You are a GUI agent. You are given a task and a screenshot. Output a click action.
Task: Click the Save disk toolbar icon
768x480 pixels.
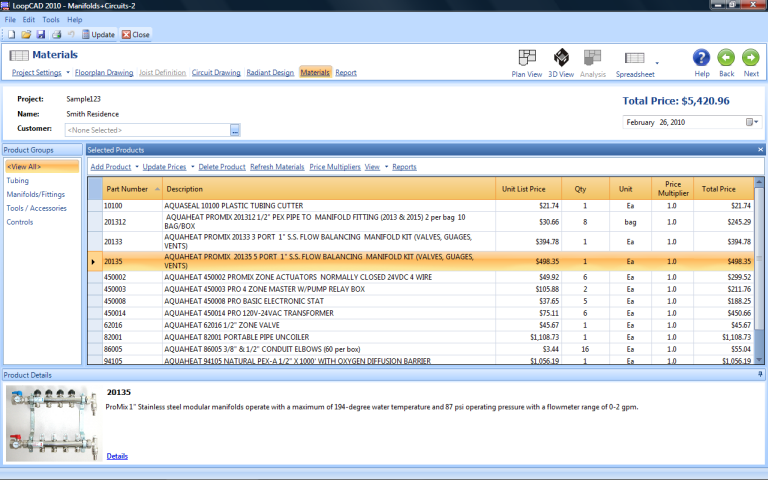(x=41, y=34)
